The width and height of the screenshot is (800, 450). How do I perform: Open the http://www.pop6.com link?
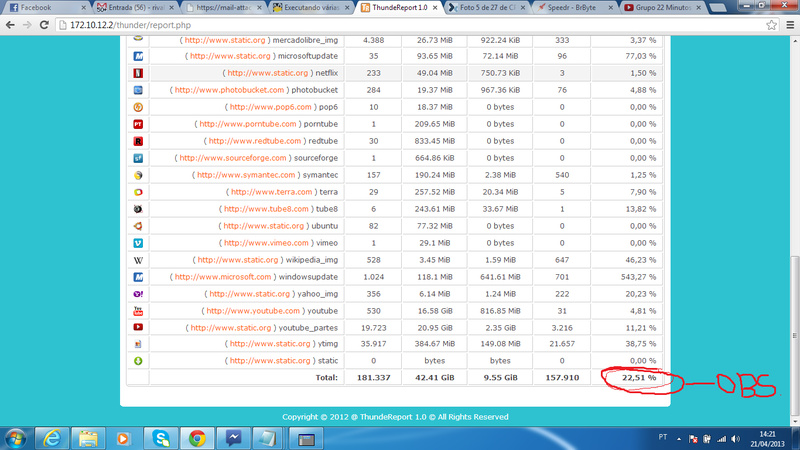point(270,107)
